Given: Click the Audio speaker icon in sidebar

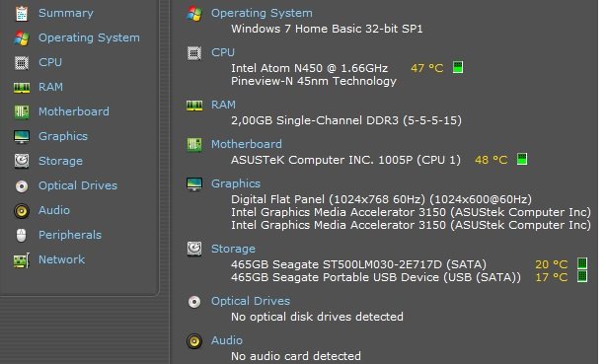Looking at the screenshot, I should coord(22,211).
